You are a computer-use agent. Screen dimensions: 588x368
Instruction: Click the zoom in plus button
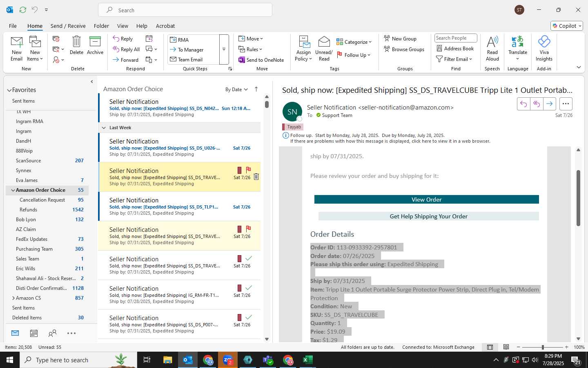pyautogui.click(x=567, y=347)
